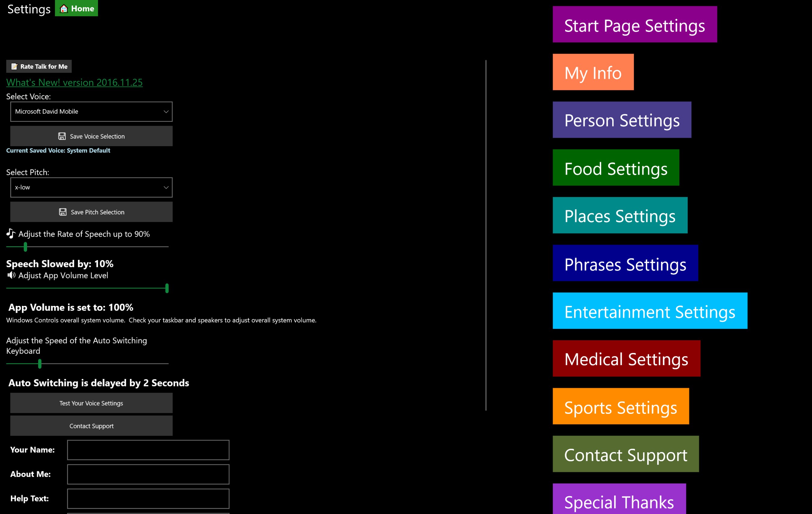The width and height of the screenshot is (812, 514).
Task: Click the music note icon beside Rate of Speech
Action: (11, 233)
